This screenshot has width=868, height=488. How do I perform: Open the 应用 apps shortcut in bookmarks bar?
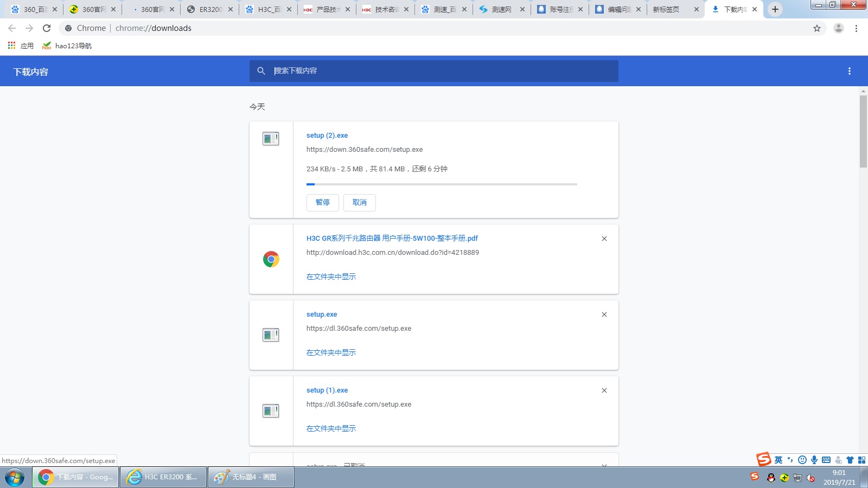coord(21,46)
